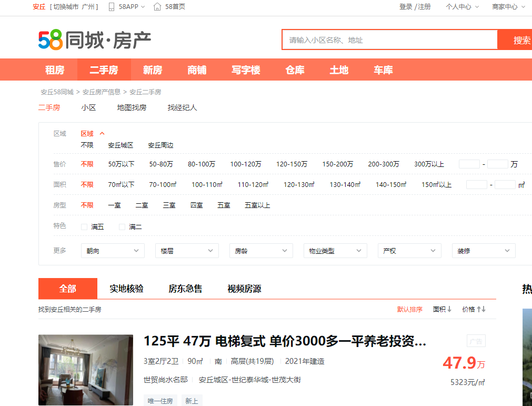Click 切换城市 link
Viewport: 532px width, 406px height.
coord(66,7)
